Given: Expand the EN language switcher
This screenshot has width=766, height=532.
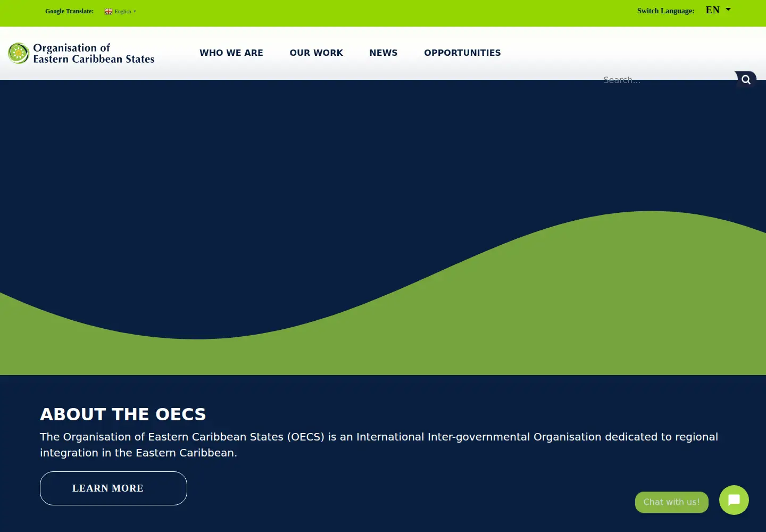Looking at the screenshot, I should [718, 10].
